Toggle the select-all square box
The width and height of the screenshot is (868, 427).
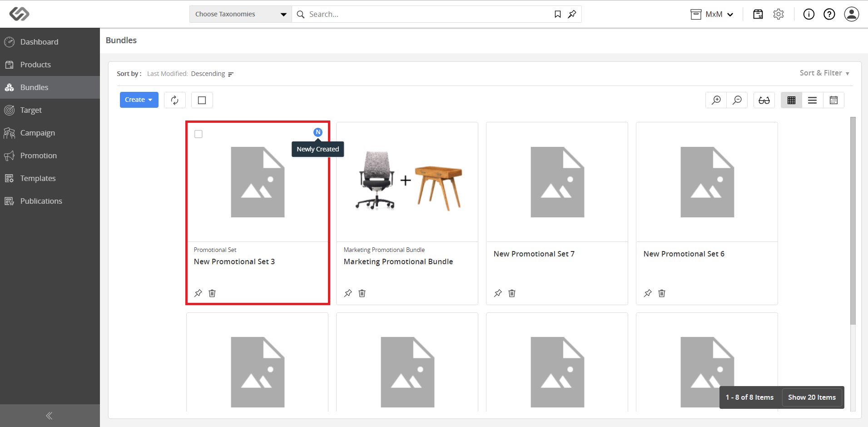pyautogui.click(x=202, y=100)
